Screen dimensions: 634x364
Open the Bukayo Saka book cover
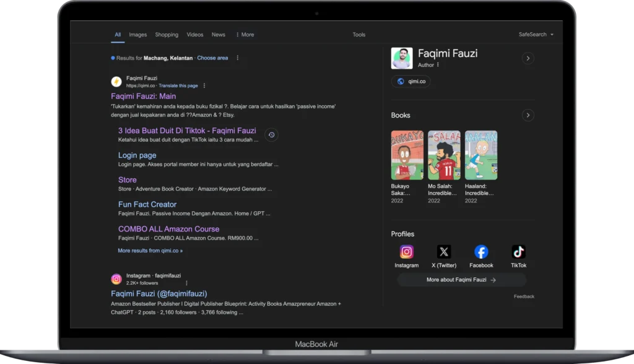(407, 155)
